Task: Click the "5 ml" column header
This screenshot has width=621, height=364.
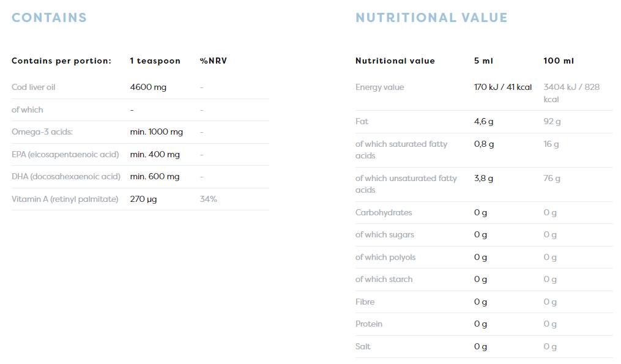Action: 483,61
